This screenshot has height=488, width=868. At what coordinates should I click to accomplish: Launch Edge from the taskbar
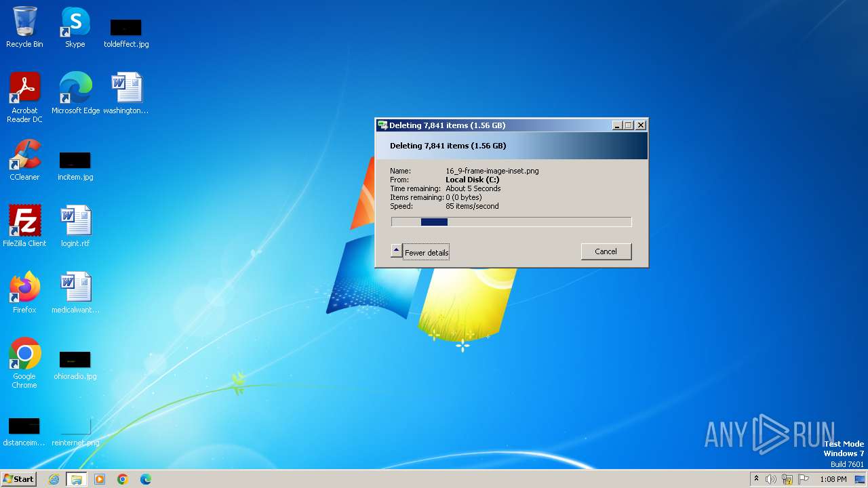(x=146, y=479)
